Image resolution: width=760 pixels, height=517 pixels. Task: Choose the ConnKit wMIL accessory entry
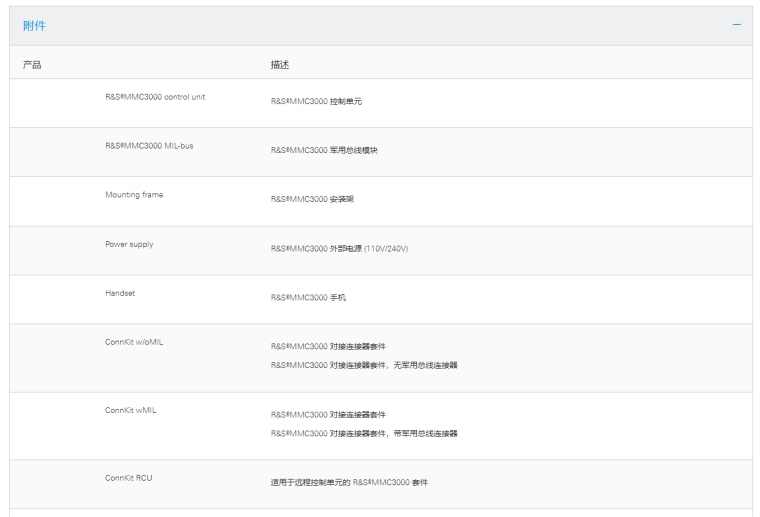130,411
